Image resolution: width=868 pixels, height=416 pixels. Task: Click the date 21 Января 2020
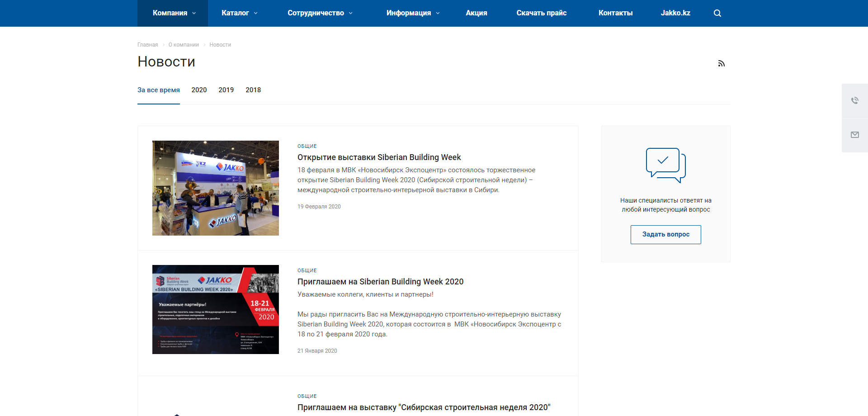[x=317, y=351]
